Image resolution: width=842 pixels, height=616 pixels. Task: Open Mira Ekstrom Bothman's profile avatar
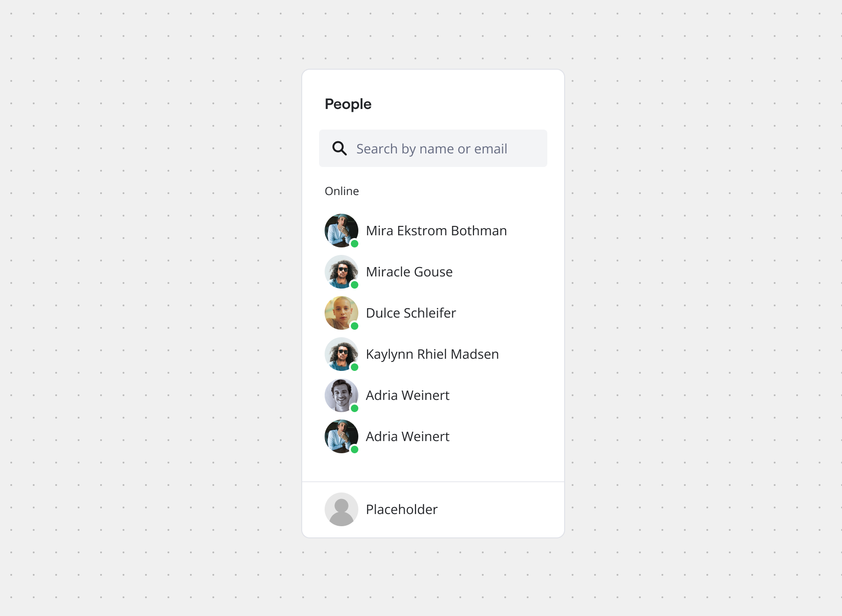tap(341, 230)
